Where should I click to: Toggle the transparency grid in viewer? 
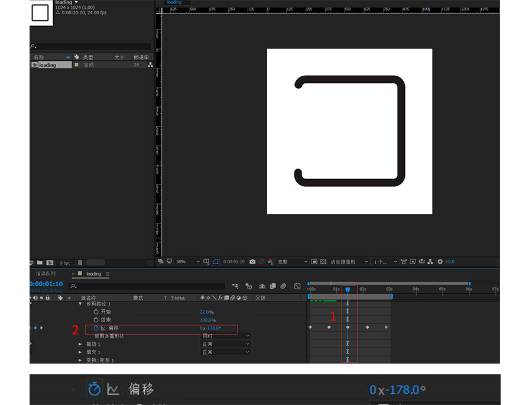[325, 262]
